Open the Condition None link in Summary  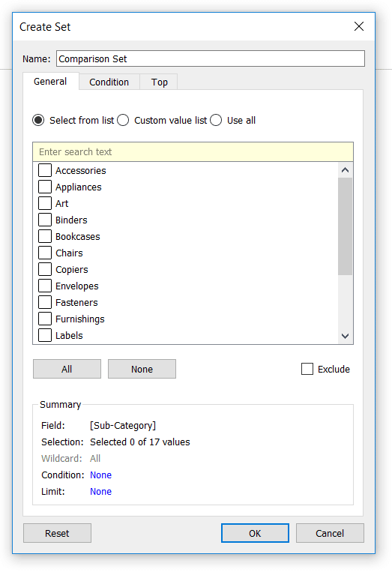point(100,475)
